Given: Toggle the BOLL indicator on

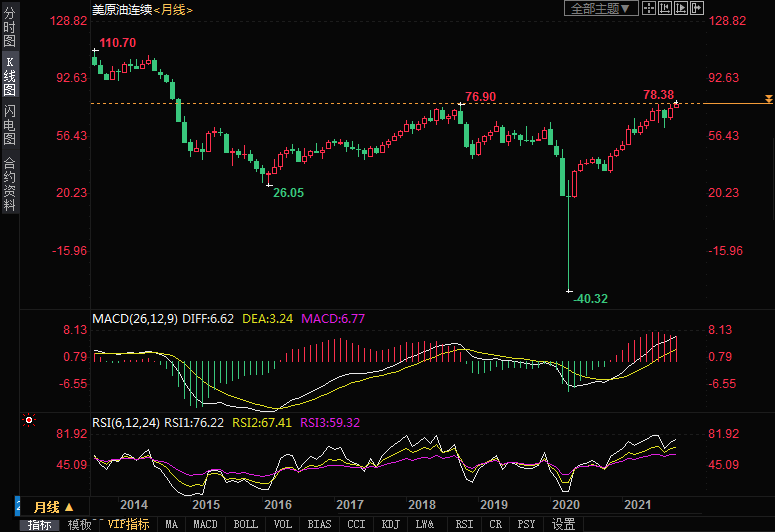Looking at the screenshot, I should pos(244,524).
